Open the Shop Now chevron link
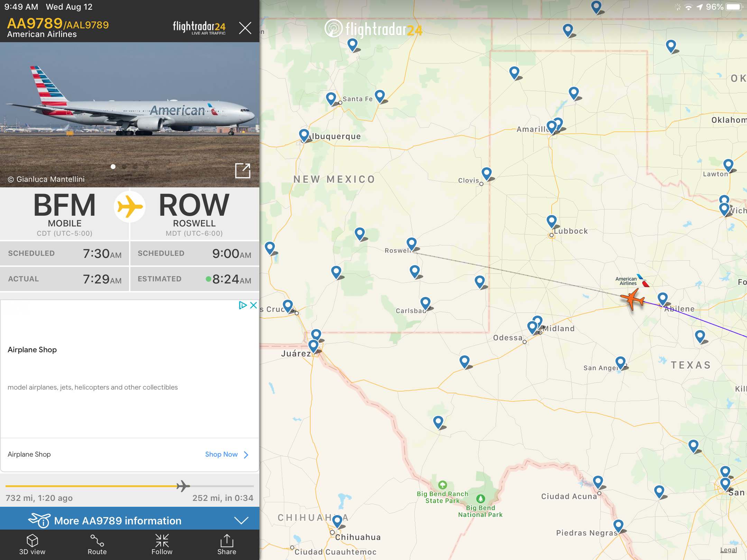The image size is (747, 560). (x=246, y=455)
